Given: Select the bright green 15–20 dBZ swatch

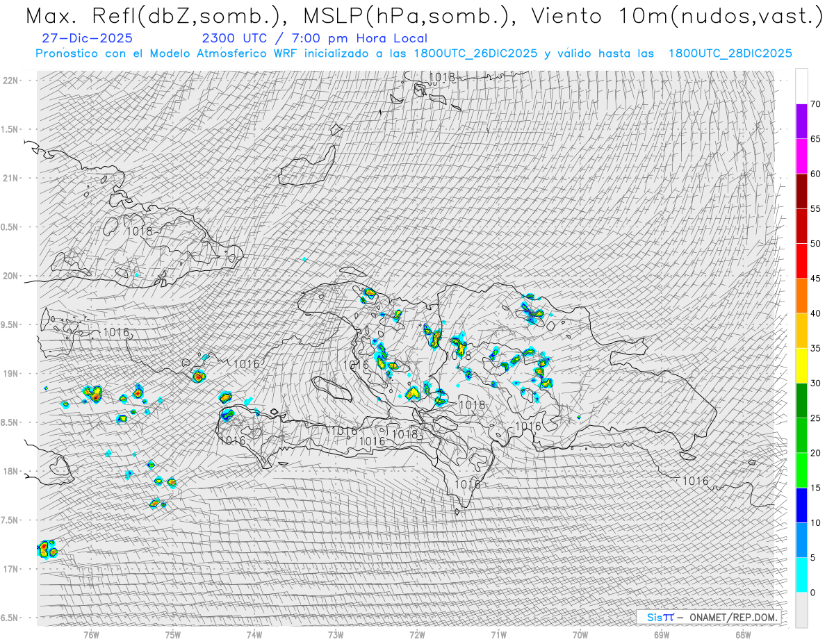Looking at the screenshot, I should [801, 470].
